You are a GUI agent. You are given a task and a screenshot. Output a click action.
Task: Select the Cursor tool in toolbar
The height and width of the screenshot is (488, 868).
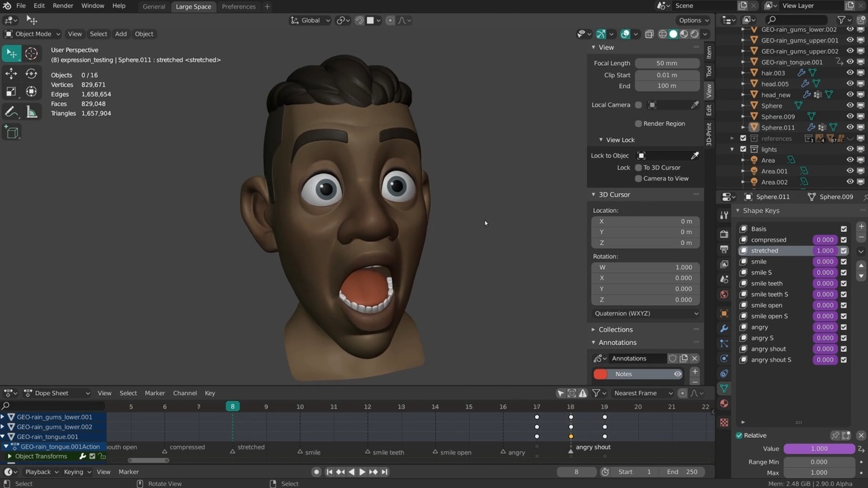[x=31, y=54]
